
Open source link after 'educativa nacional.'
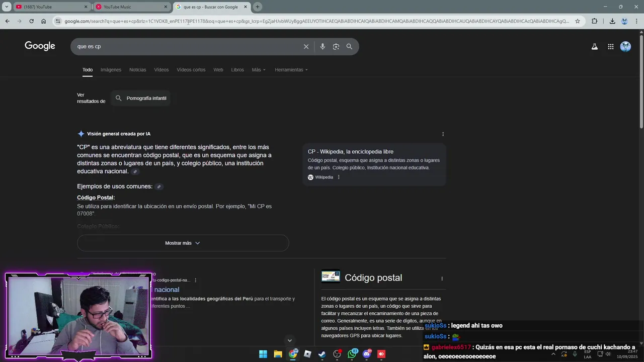tap(135, 172)
